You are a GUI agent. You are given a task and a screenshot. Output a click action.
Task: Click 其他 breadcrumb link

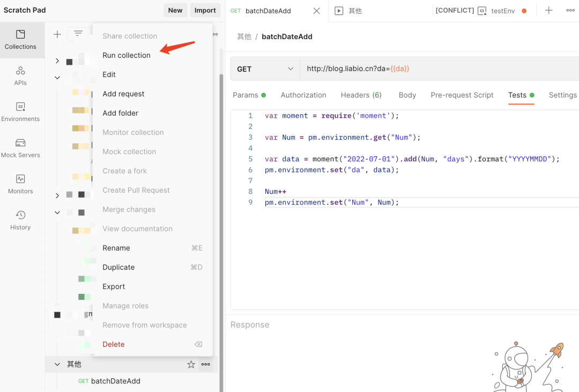point(244,36)
